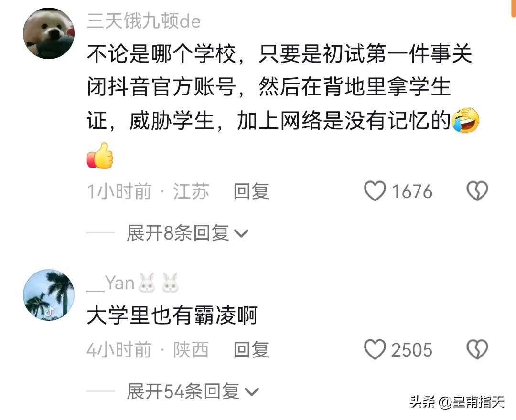Dislike the __Yan comment with broken heart
Image resolution: width=516 pixels, height=420 pixels.
pos(477,349)
